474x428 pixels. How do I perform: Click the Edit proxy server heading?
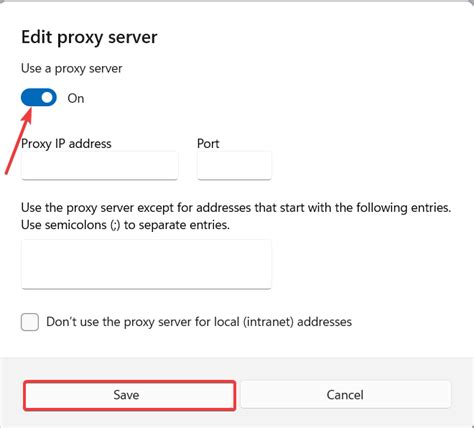89,37
